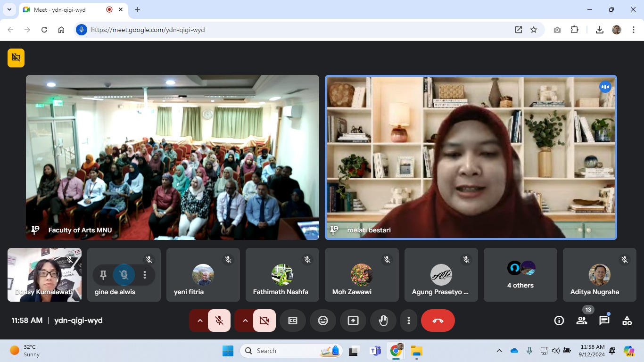Raise hand in the meeting
Screen dimensions: 644x362
pos(383,321)
